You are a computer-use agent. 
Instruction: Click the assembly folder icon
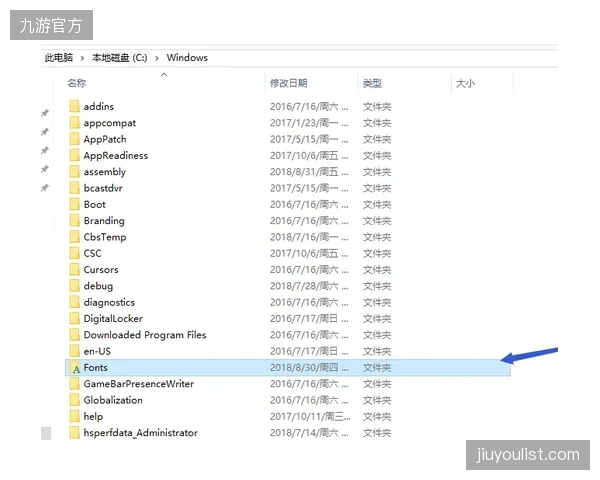(75, 171)
